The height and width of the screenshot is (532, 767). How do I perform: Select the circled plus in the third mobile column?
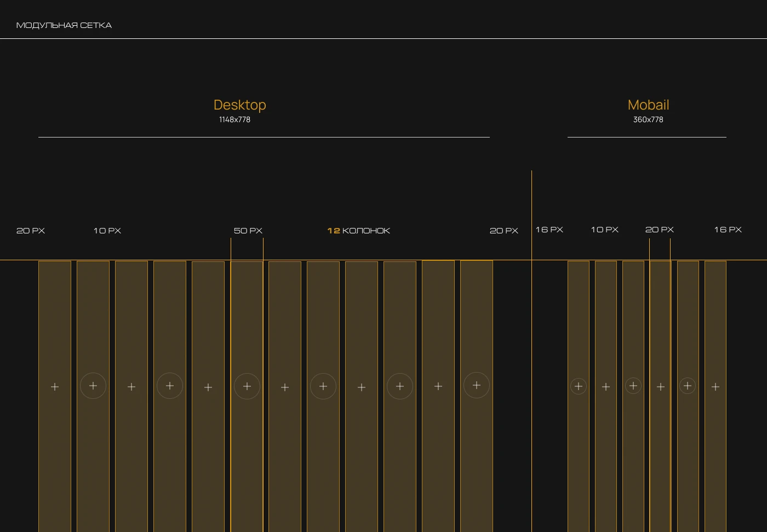633,386
